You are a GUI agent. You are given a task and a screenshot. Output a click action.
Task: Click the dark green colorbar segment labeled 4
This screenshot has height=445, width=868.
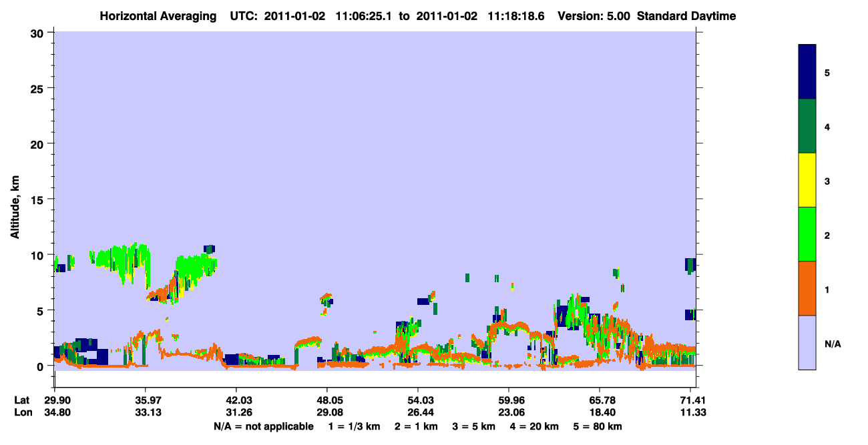[807, 126]
